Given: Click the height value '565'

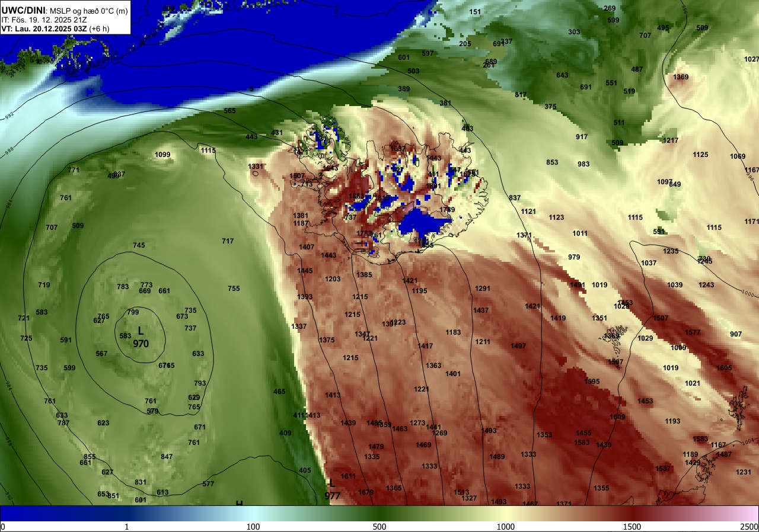Looking at the screenshot, I should click(x=229, y=111).
